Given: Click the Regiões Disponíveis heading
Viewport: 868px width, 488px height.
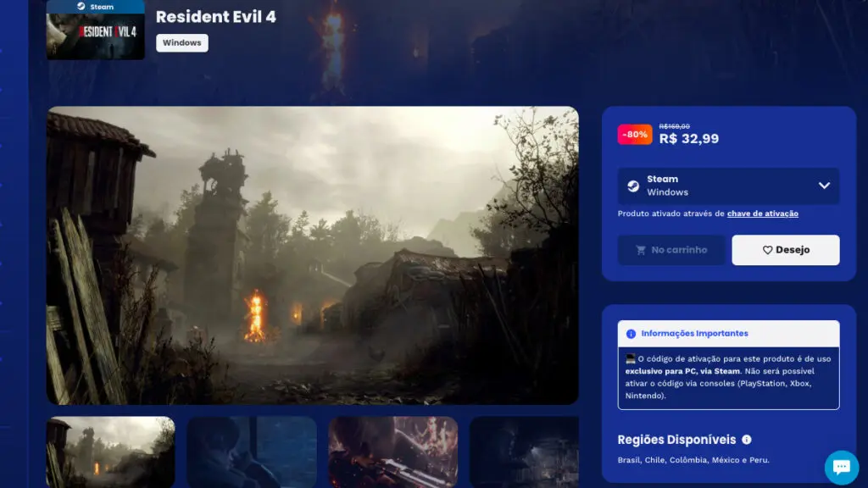Looking at the screenshot, I should click(x=676, y=440).
